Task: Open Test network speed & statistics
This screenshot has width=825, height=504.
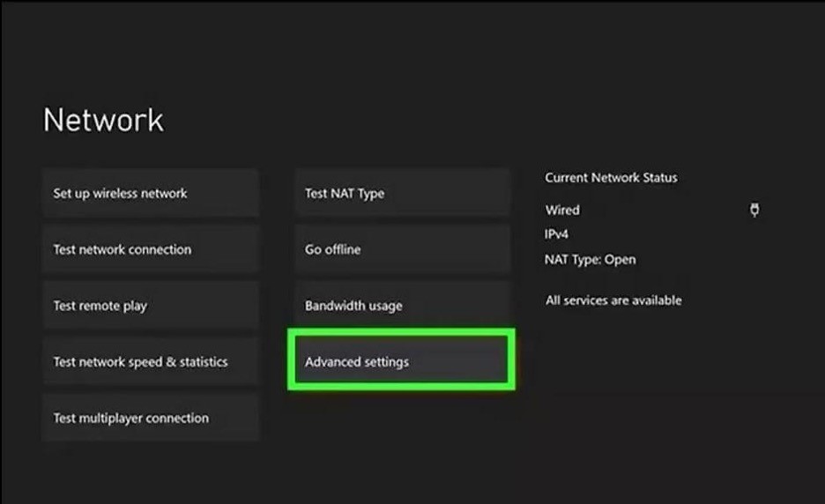Action: [x=150, y=362]
